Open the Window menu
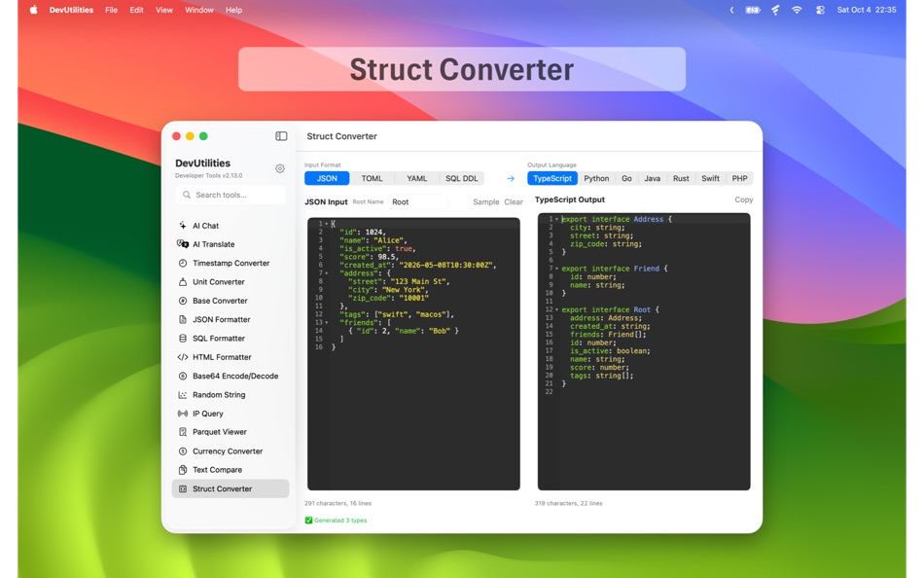 point(199,10)
